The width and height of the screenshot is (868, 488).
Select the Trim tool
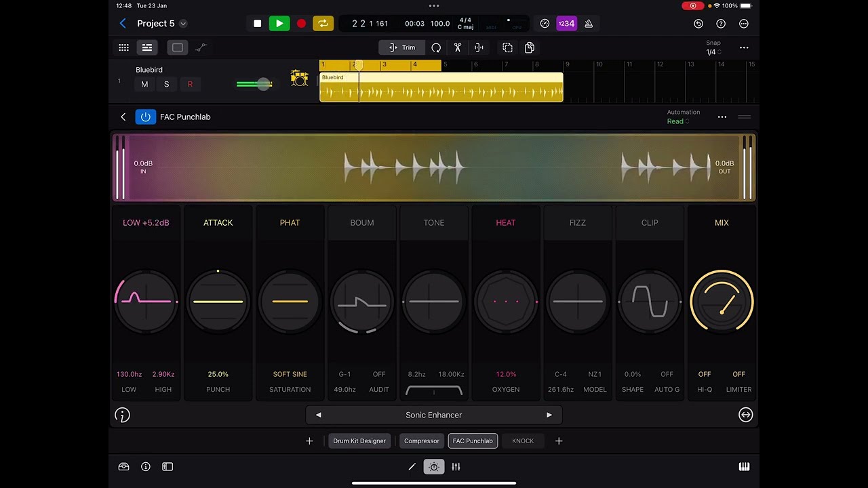point(401,47)
